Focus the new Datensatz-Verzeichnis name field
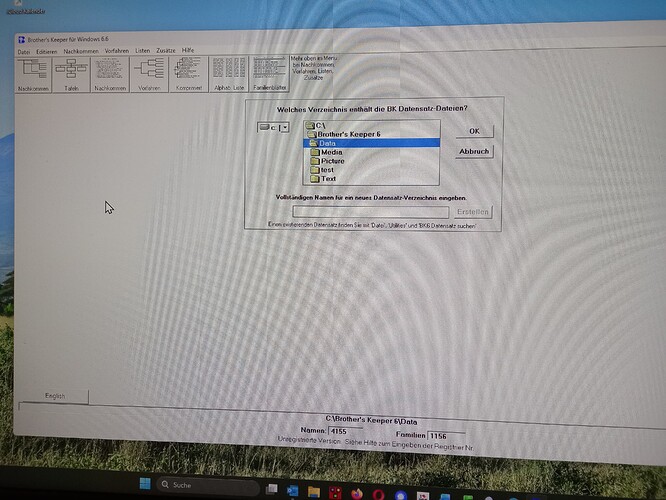 370,212
